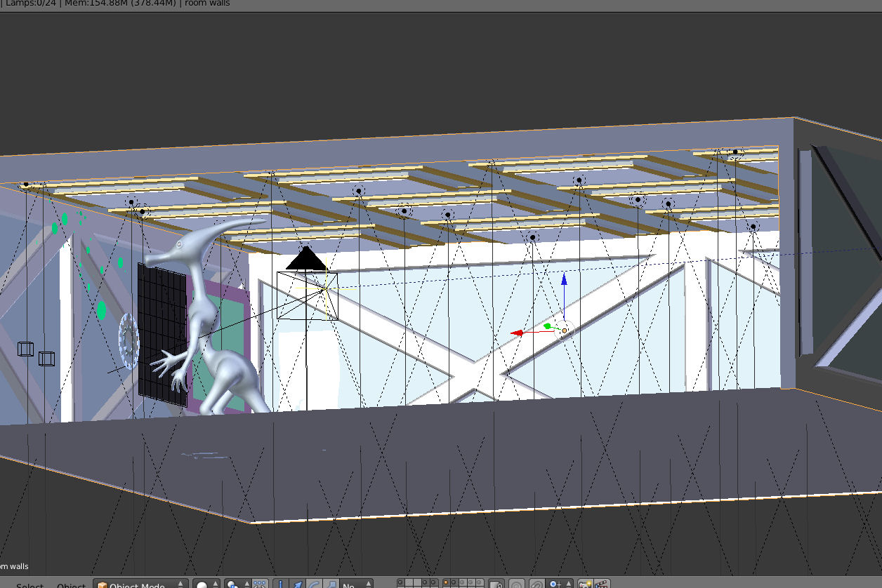Click the blue Z-axis manipulator arrow
Viewport: 882px width, 588px height.
[564, 280]
